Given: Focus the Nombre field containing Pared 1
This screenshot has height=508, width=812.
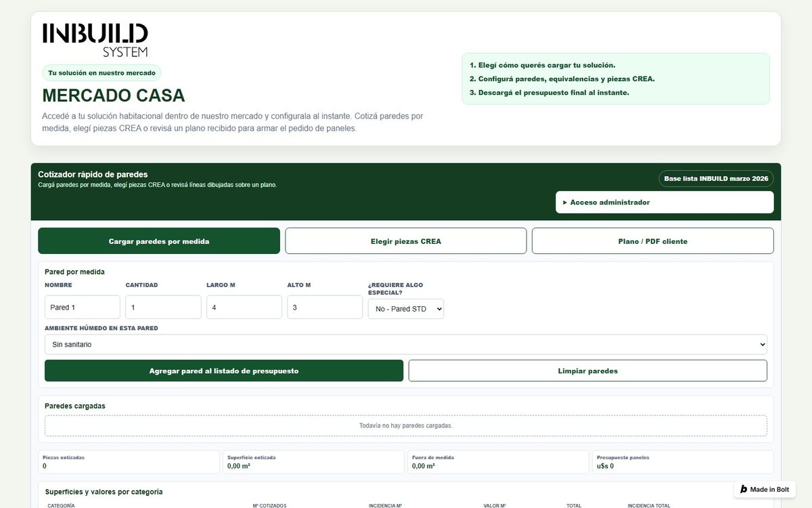Looking at the screenshot, I should click(x=83, y=307).
